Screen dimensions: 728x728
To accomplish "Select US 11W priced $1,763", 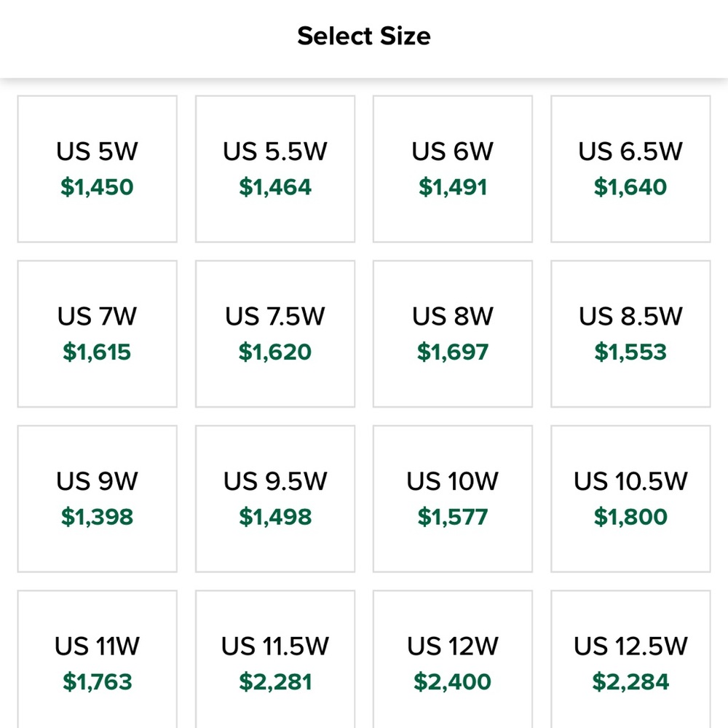I will [97, 660].
